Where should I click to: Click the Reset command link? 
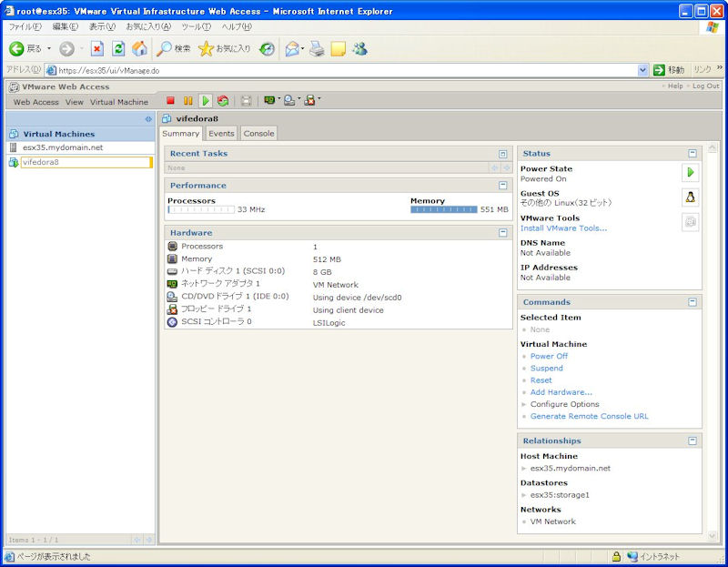click(x=541, y=380)
